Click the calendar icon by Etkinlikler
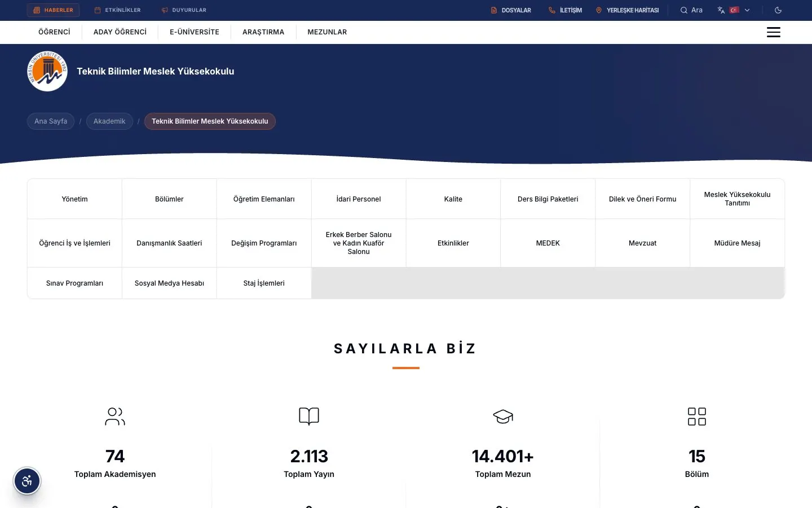The height and width of the screenshot is (508, 812). click(98, 10)
